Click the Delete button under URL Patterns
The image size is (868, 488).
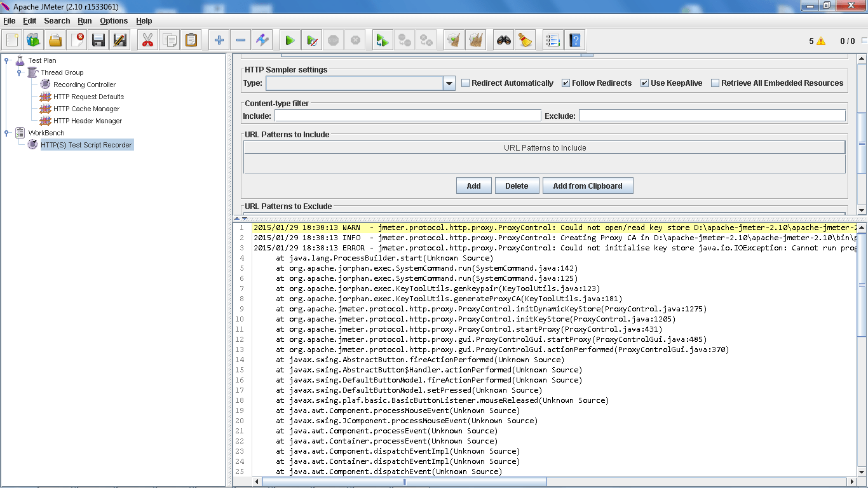[x=517, y=185]
